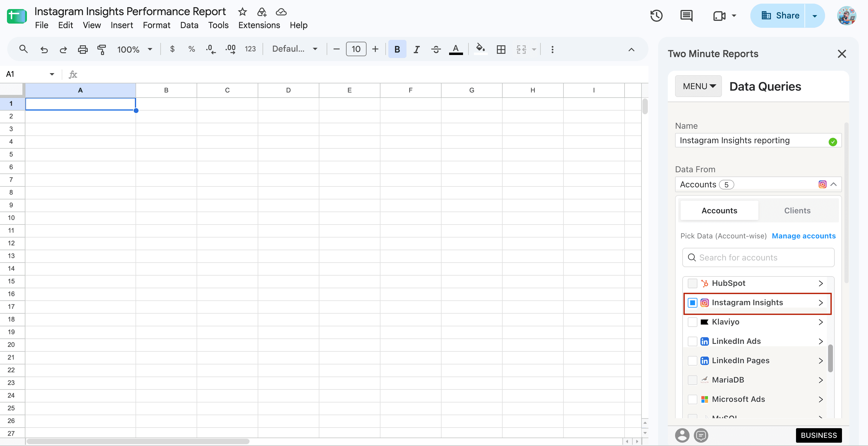
Task: Collapse the Accounts data source selector
Action: [x=834, y=184]
